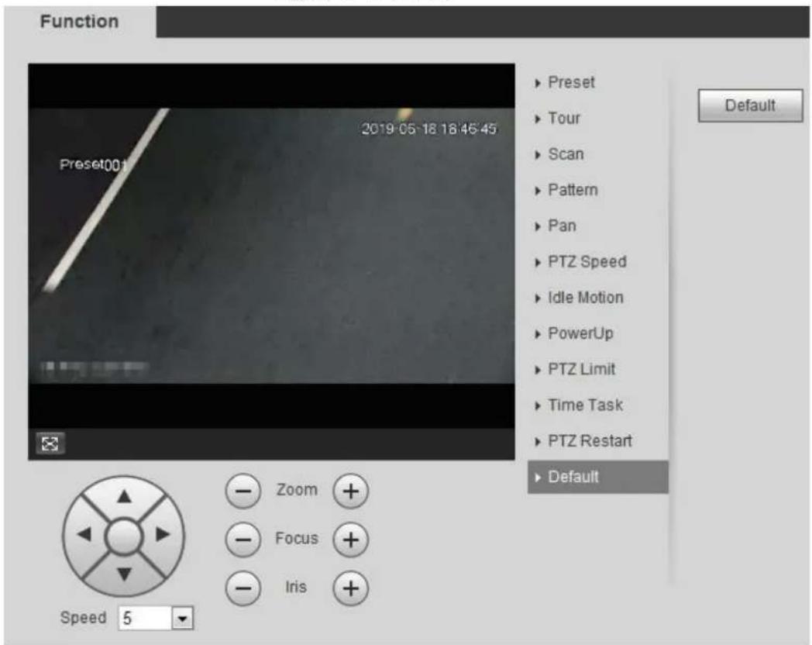The image size is (812, 645).
Task: Click the live video preview
Action: tap(271, 246)
